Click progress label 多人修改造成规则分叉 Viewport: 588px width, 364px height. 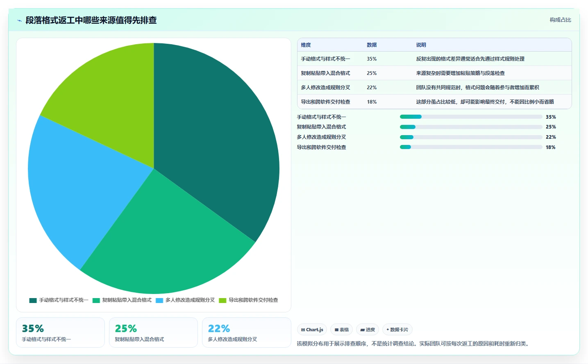(x=321, y=137)
